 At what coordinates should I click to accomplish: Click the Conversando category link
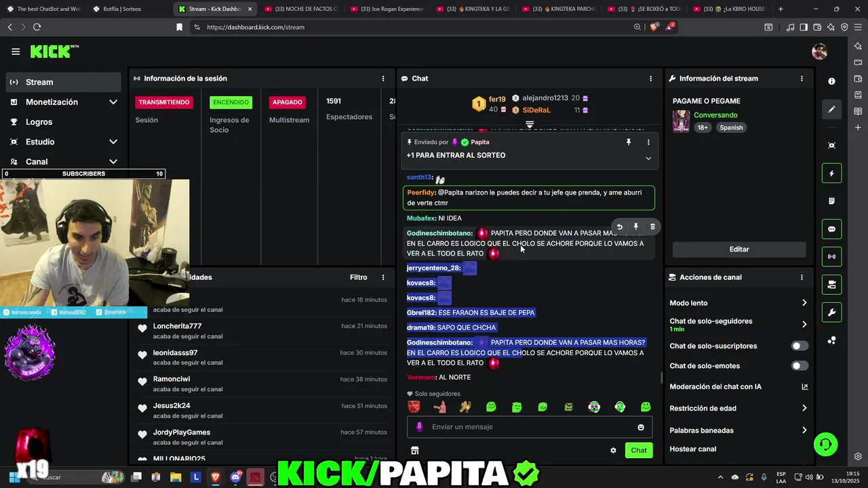(x=715, y=115)
